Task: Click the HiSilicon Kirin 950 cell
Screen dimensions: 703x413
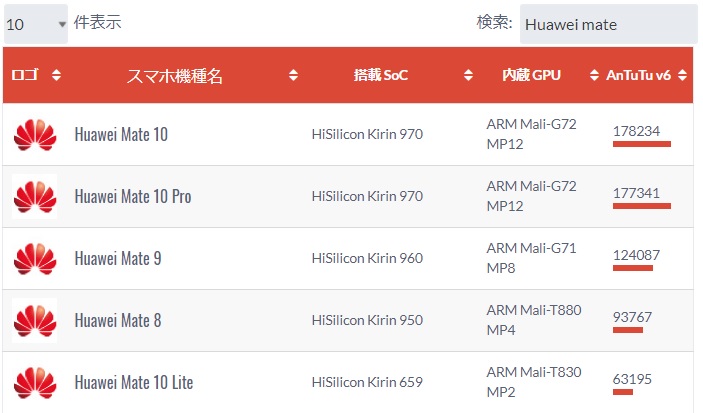Action: click(367, 320)
